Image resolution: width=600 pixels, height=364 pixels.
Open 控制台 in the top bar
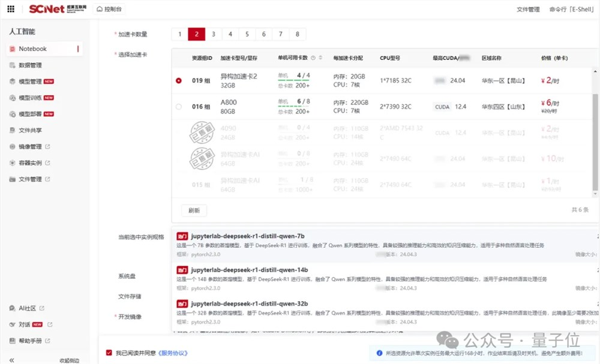tap(111, 8)
